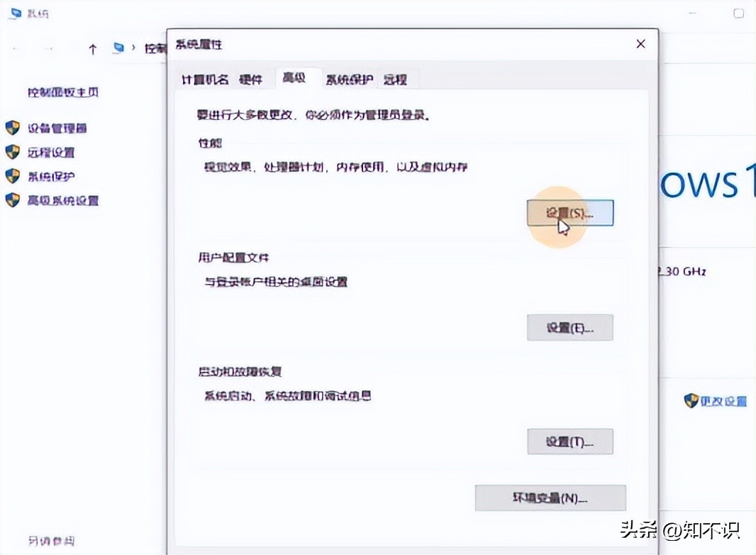This screenshot has width=756, height=555.
Task: Click the 远程设置 shield icon
Action: (x=12, y=152)
